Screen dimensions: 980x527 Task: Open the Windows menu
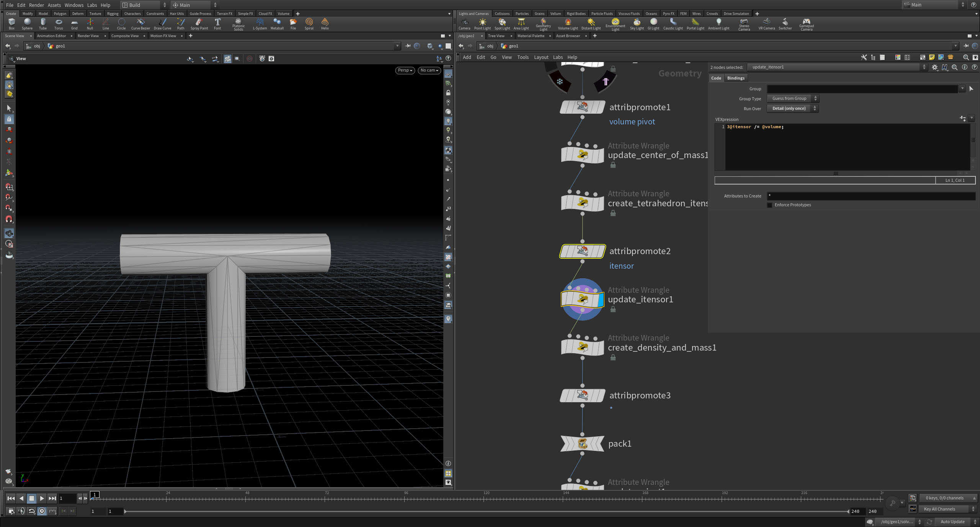coord(74,5)
